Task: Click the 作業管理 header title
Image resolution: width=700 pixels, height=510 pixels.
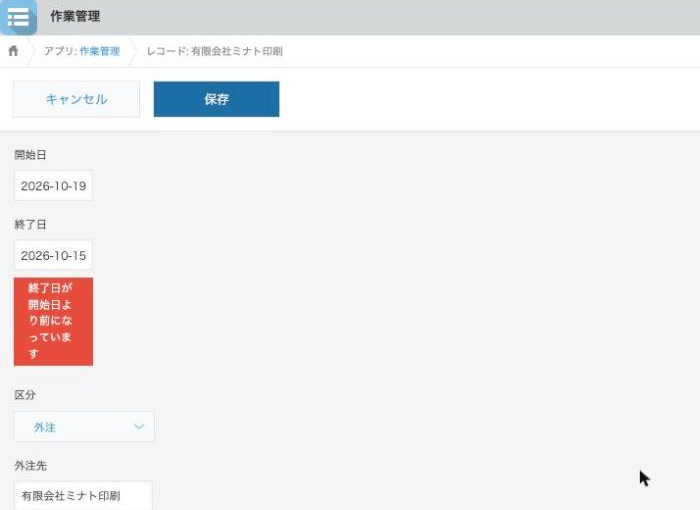Action: tap(75, 17)
